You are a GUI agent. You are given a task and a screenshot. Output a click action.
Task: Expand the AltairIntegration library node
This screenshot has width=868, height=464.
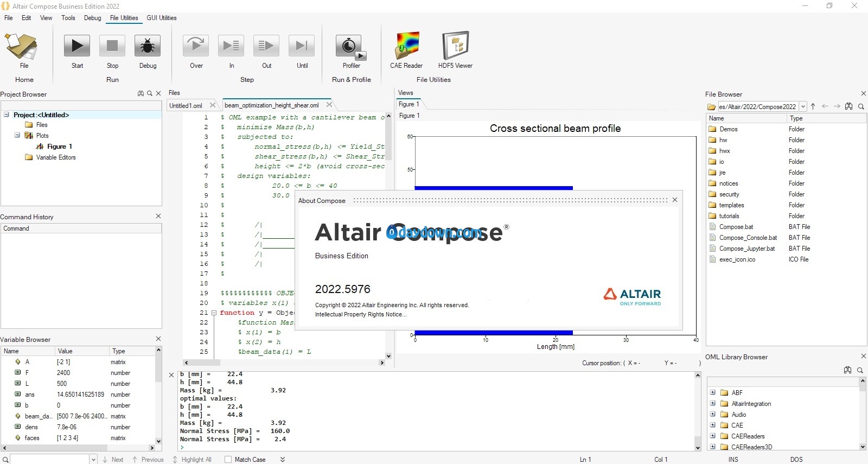[x=713, y=403]
